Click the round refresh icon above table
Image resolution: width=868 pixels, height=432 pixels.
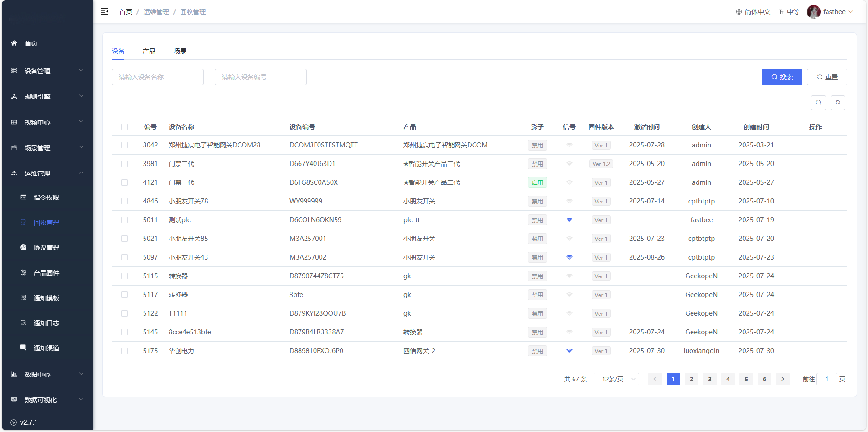[837, 103]
